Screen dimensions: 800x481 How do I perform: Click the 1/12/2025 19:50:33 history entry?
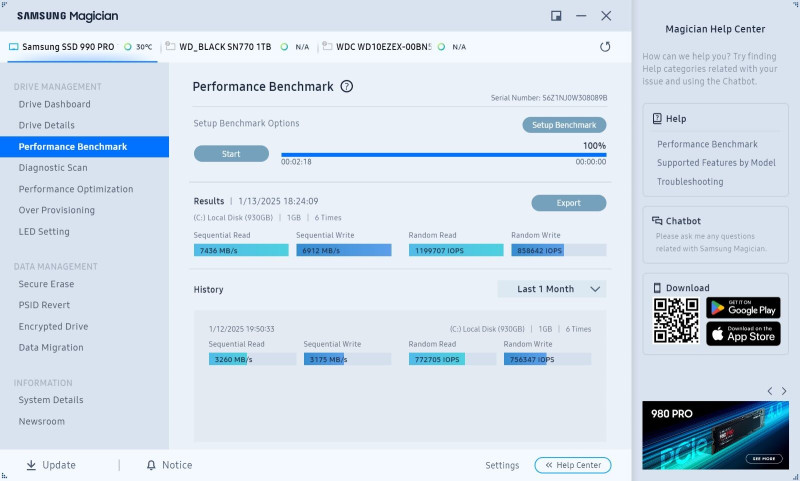pos(241,329)
